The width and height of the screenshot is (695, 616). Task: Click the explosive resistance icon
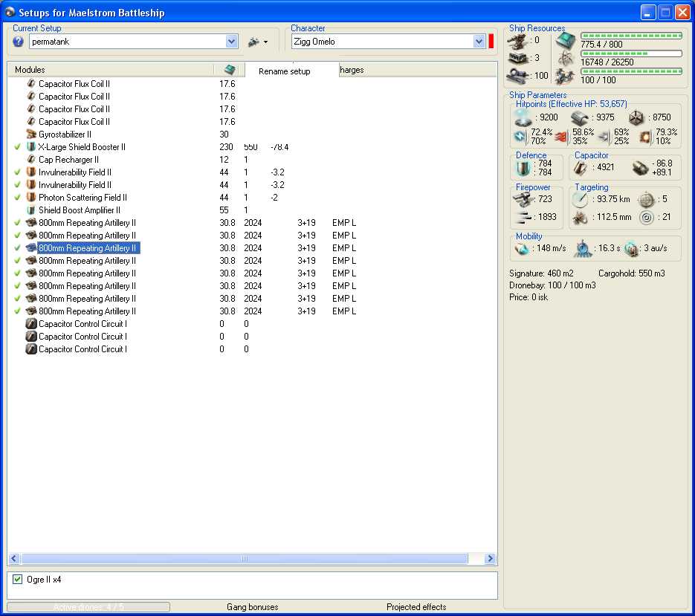click(645, 137)
